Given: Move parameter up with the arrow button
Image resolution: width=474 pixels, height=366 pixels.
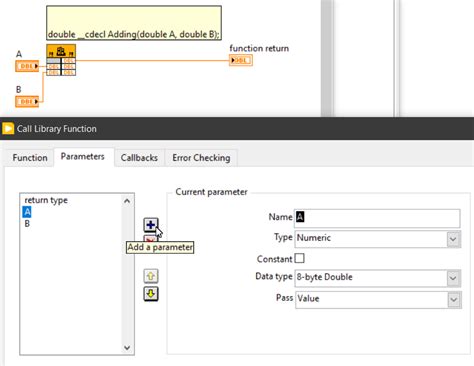Looking at the screenshot, I should tap(151, 276).
